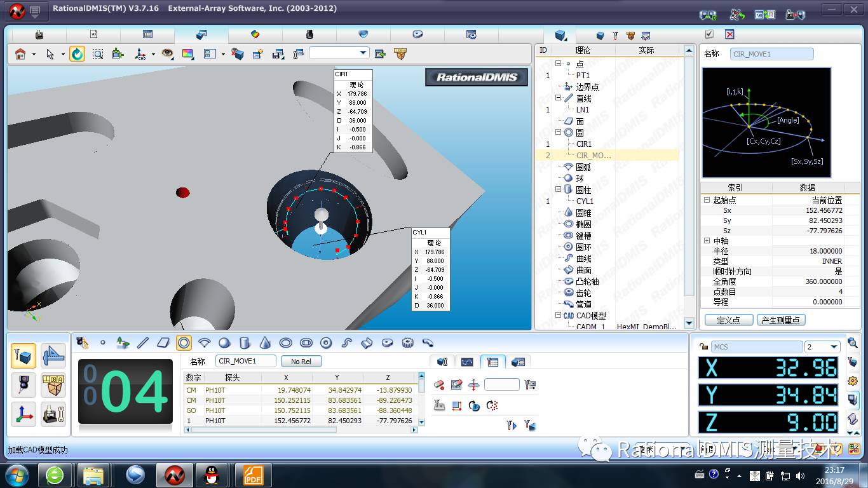Click the feature tree scroll-down arrow

[x=689, y=323]
